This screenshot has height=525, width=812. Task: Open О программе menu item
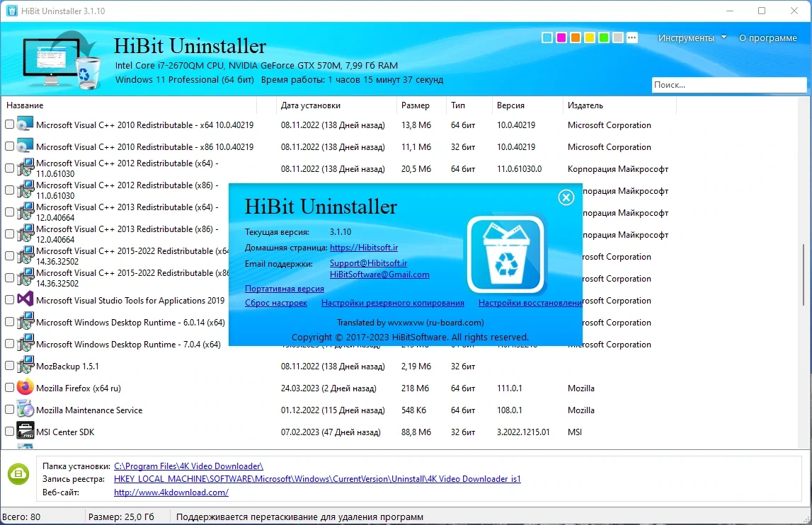[768, 37]
